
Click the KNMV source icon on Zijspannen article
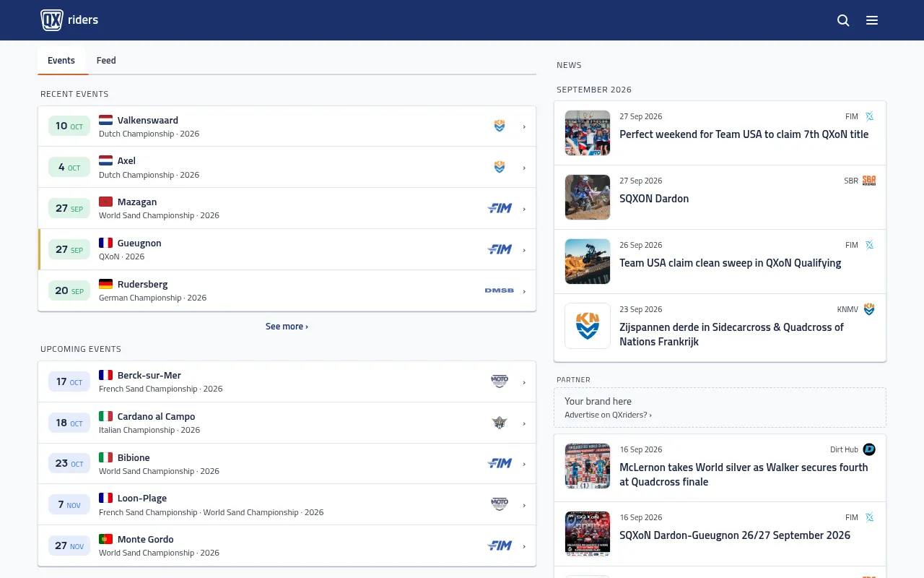(x=869, y=309)
